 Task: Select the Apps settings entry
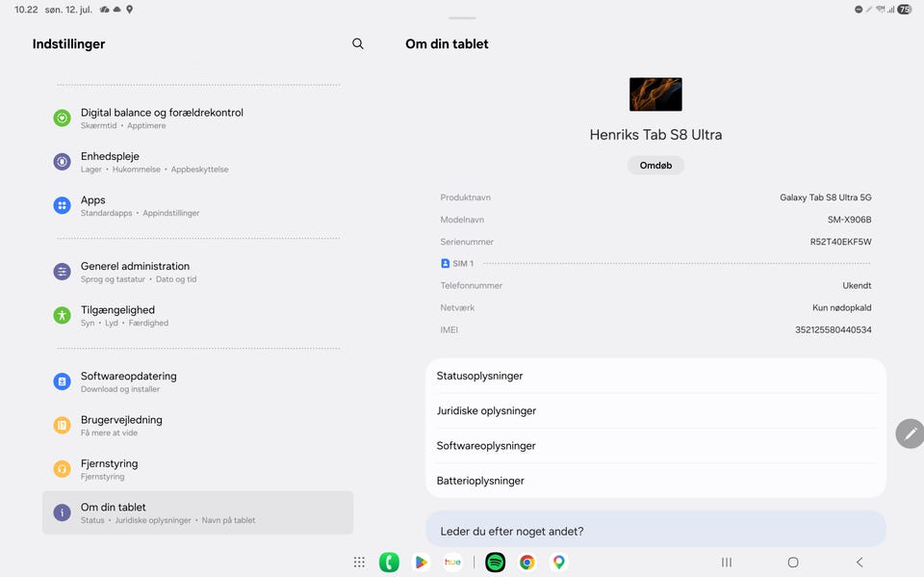tap(197, 205)
